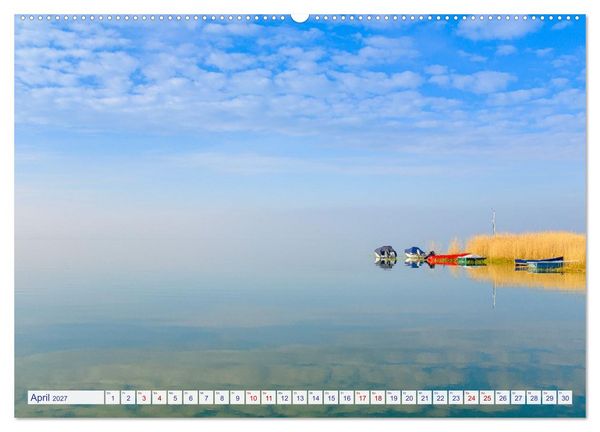Select day 2 in the calendar strip
600x432 pixels.
[128, 397]
